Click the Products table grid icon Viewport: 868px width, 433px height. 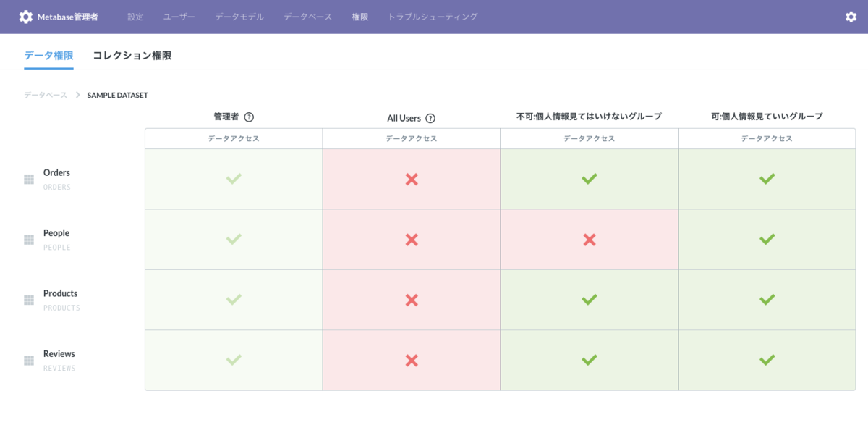point(29,300)
